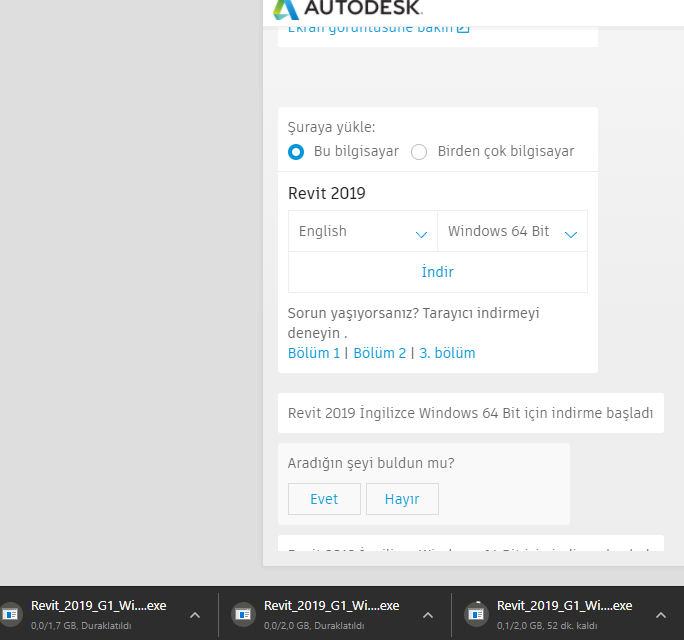Click the Revit 2019 heading text

[327, 193]
